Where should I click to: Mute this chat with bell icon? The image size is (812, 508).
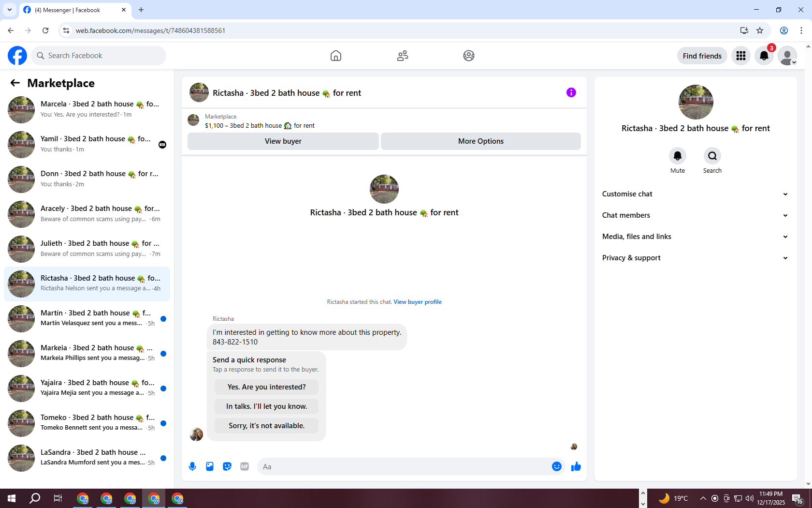pos(678,156)
